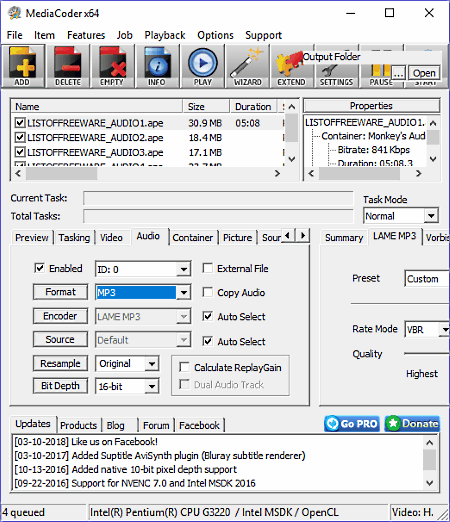Click the Encoder button

[60, 316]
